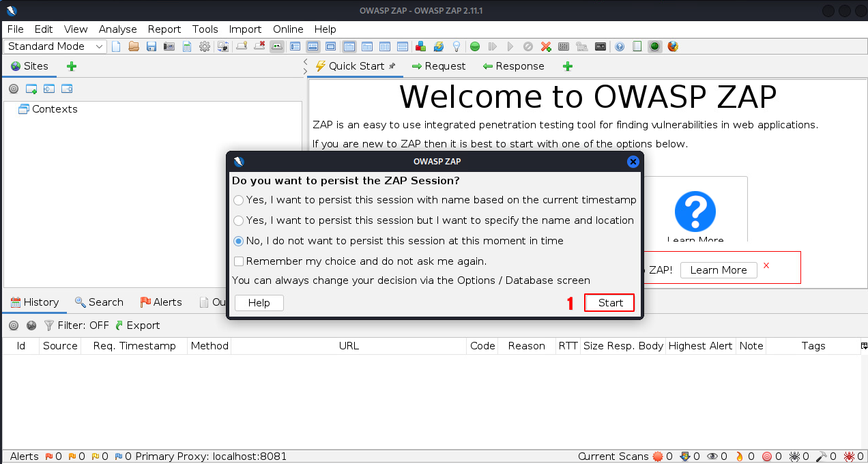Select persist session with timestamp name option
Screen dimensions: 868x464
238,200
